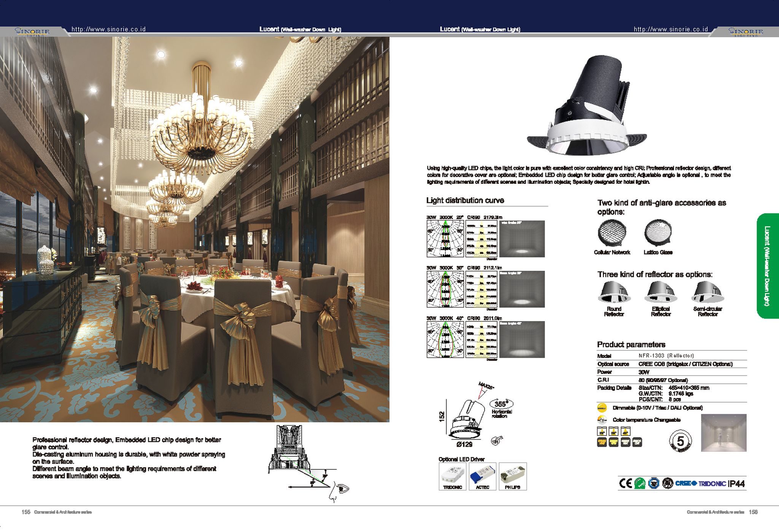Click the 355° horizontal rotation icon
Screen dimensions: 779x532
(x=501, y=404)
